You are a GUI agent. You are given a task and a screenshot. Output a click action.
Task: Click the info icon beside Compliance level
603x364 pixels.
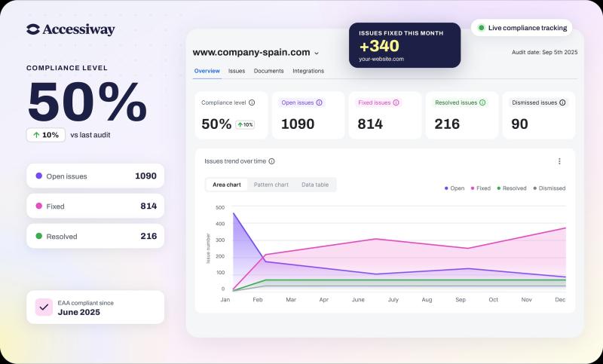(252, 102)
